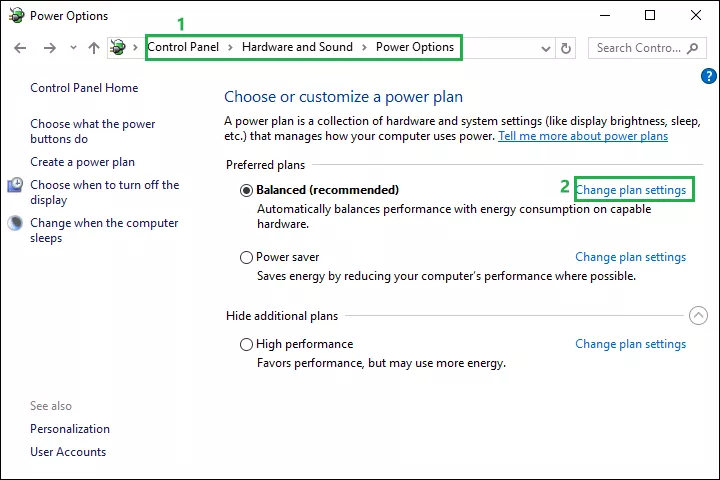Click the Power Options title bar icon
This screenshot has height=480, width=720.
pos(17,15)
